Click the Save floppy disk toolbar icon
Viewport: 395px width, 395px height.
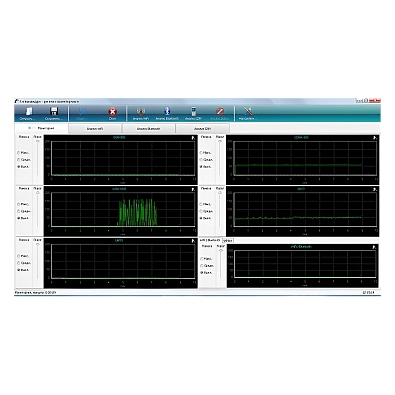pos(54,111)
